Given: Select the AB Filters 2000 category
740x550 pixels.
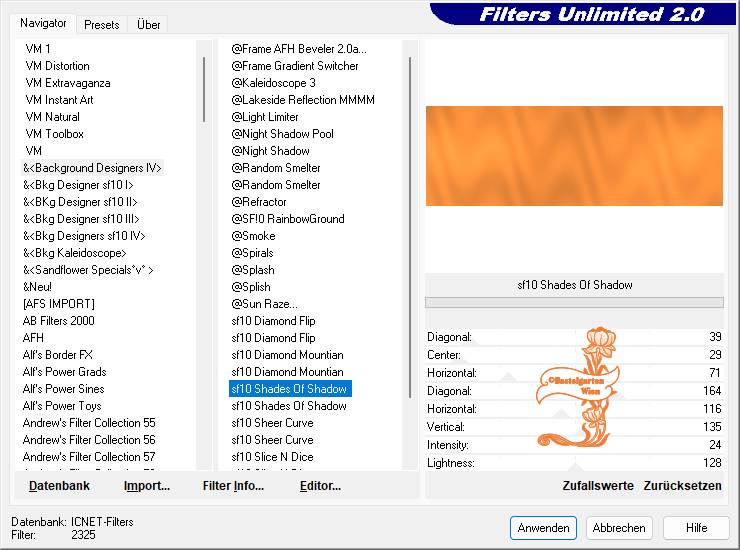Looking at the screenshot, I should pos(59,321).
